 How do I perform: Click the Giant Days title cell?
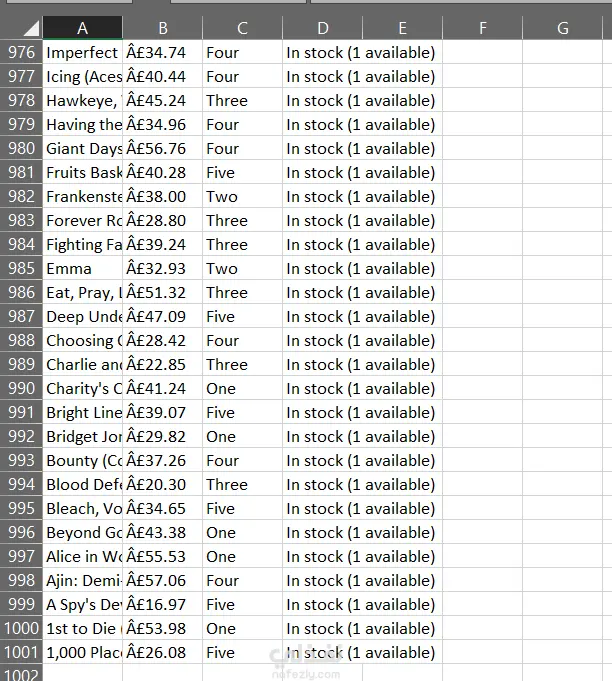(x=83, y=149)
